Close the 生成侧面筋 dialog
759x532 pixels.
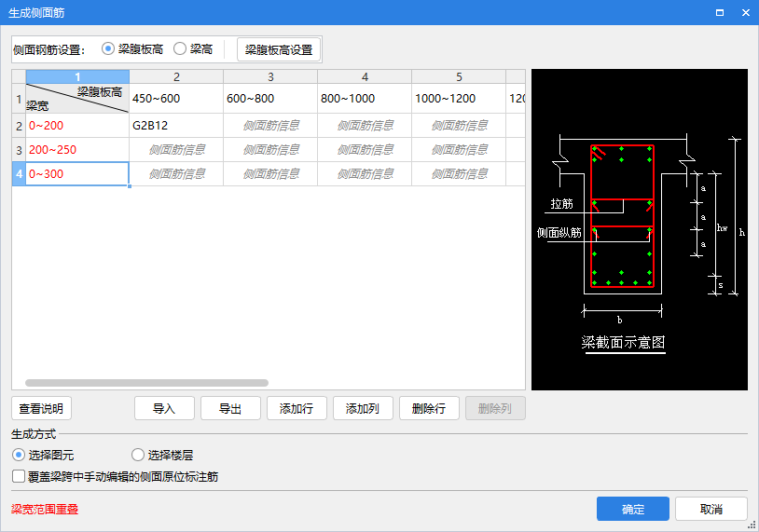point(745,12)
